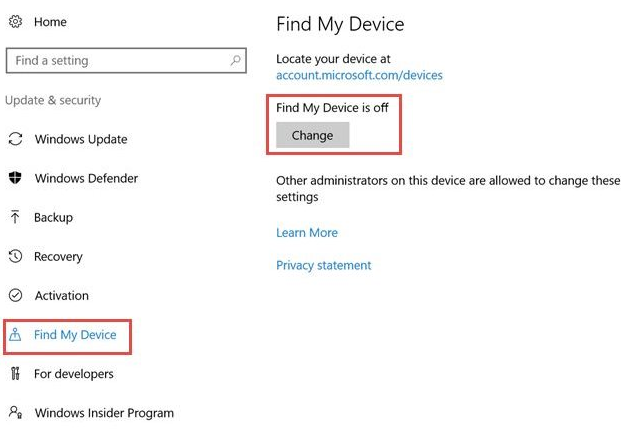Click the Recovery history icon
This screenshot has width=633, height=437.
pos(15,256)
